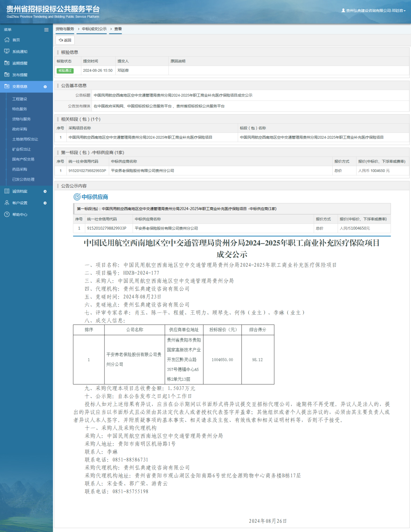The image size is (411, 532).
Task: Select 特色服务 submenu item
Action: coord(20,109)
